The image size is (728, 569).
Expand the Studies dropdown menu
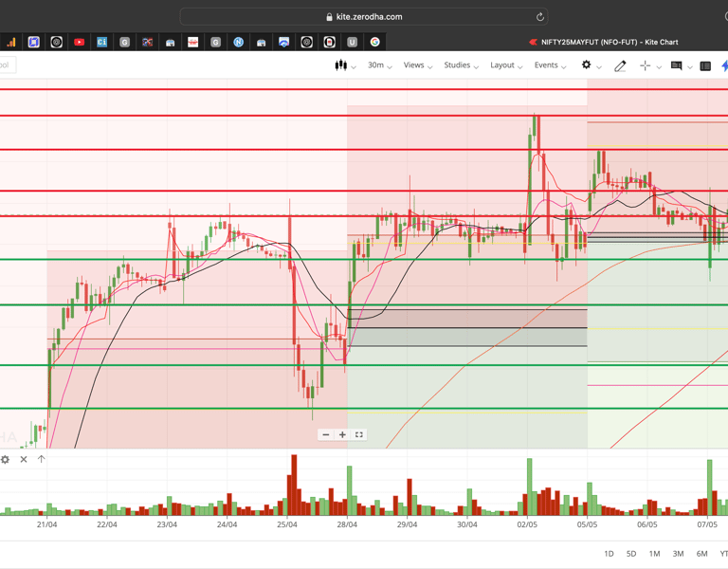pos(461,65)
